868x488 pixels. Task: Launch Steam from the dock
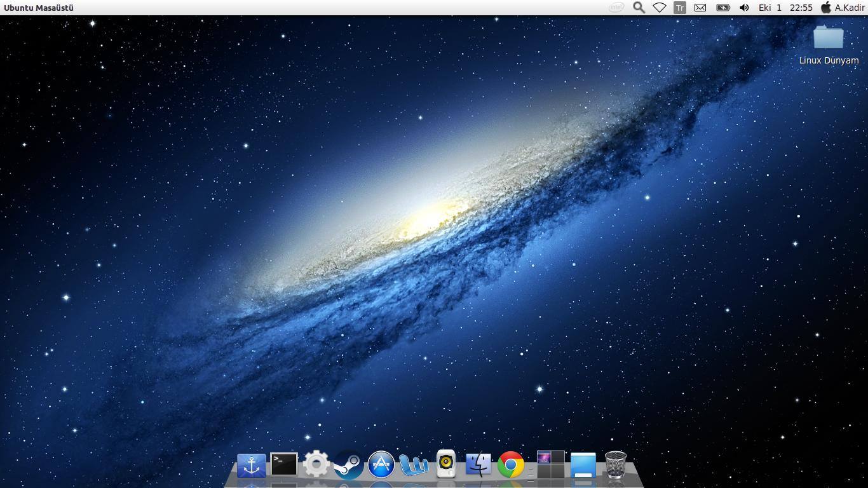[x=348, y=464]
